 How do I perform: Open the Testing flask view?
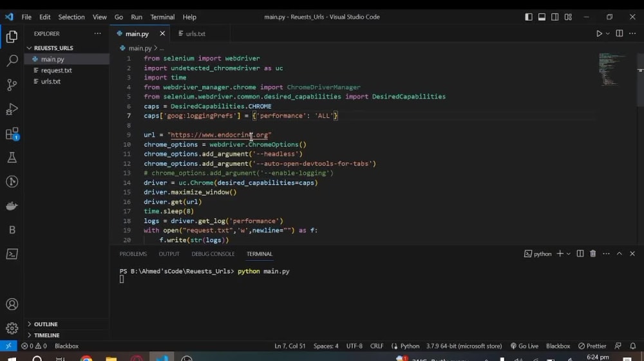pyautogui.click(x=12, y=158)
